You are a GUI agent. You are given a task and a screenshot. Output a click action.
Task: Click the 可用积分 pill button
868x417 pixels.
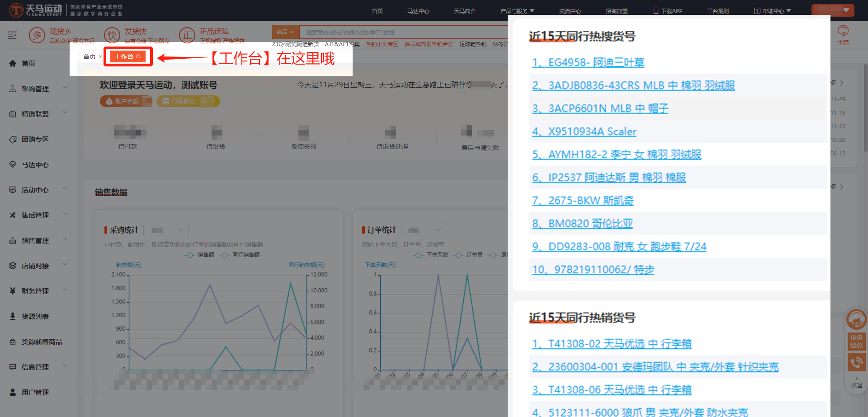188,101
